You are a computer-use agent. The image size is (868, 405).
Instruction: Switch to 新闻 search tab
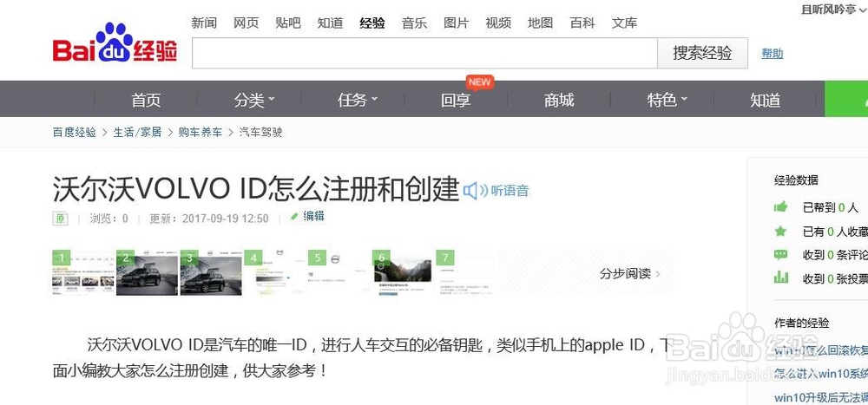204,23
